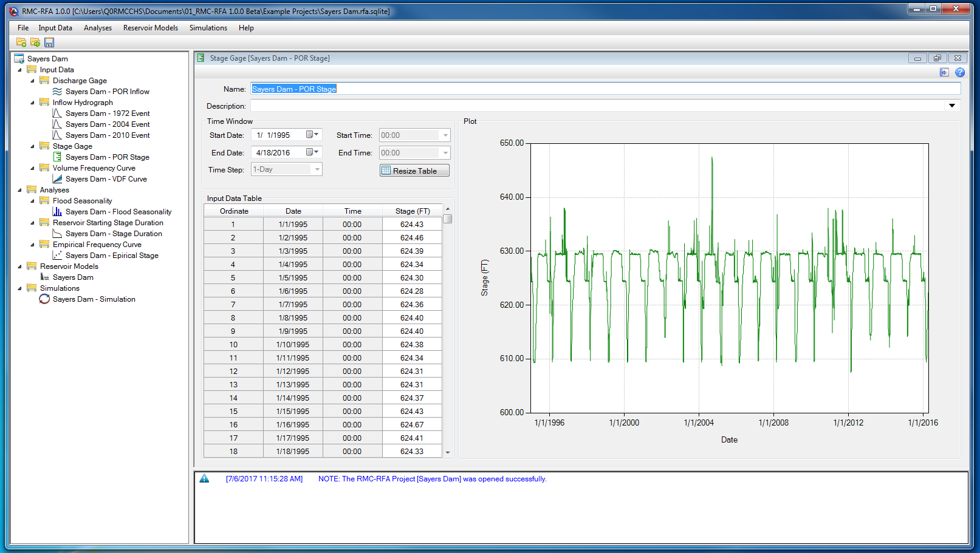The image size is (980, 553).
Task: Open the Start Date calendar picker
Action: pos(312,135)
